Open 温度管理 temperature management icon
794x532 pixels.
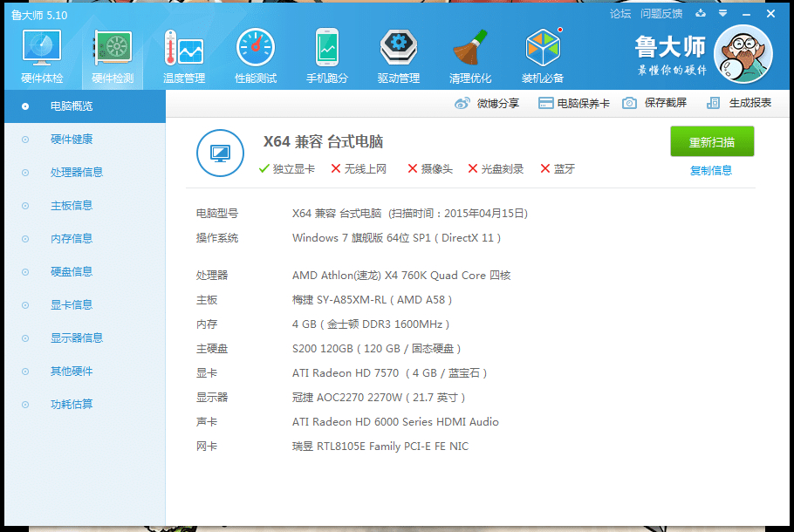click(184, 48)
